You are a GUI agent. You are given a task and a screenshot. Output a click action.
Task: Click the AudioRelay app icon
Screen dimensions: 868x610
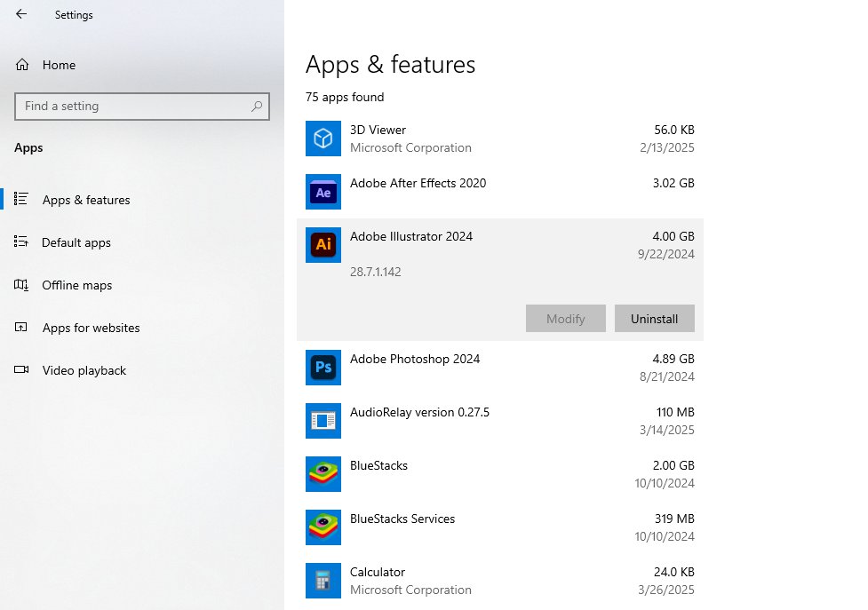323,421
